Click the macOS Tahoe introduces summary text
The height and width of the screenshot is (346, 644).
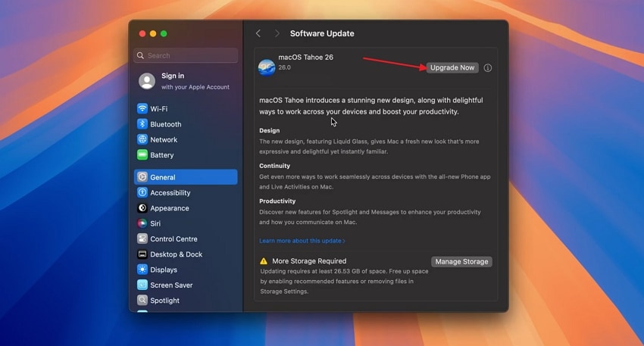pyautogui.click(x=371, y=106)
